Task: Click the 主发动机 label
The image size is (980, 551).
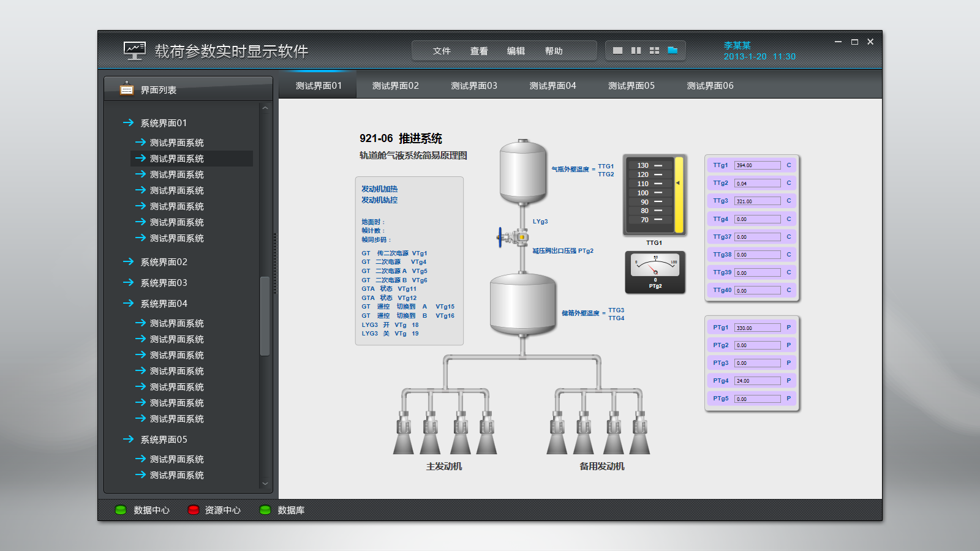Action: click(444, 467)
